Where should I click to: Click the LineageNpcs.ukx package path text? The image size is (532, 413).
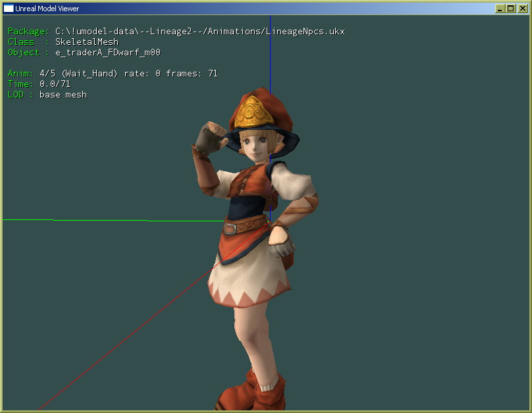click(x=200, y=32)
